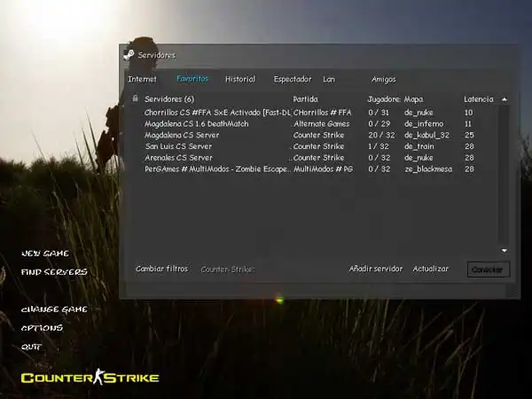Click the scroll up arrow in the server list
Image resolution: width=532 pixels, height=399 pixels.
tap(504, 99)
